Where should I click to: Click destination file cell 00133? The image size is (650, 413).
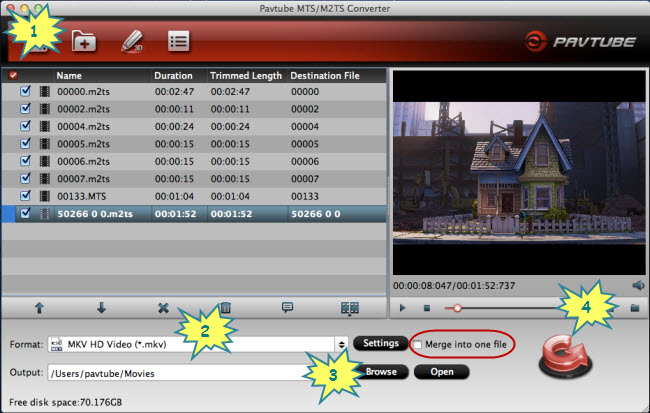tap(305, 196)
